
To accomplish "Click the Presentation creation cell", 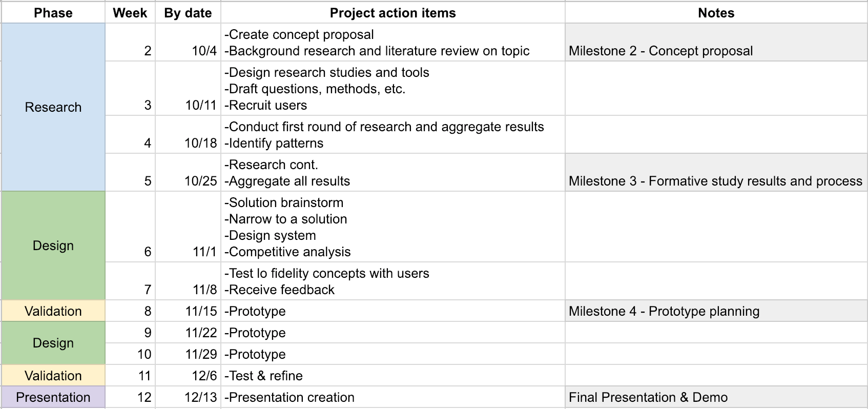I will pyautogui.click(x=393, y=397).
